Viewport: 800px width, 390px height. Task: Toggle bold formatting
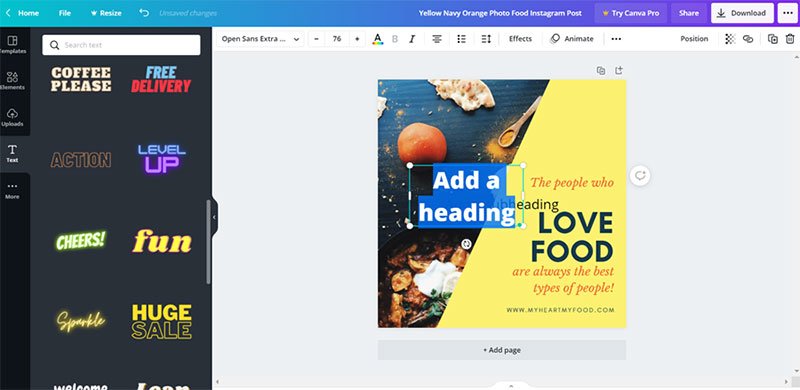click(395, 39)
